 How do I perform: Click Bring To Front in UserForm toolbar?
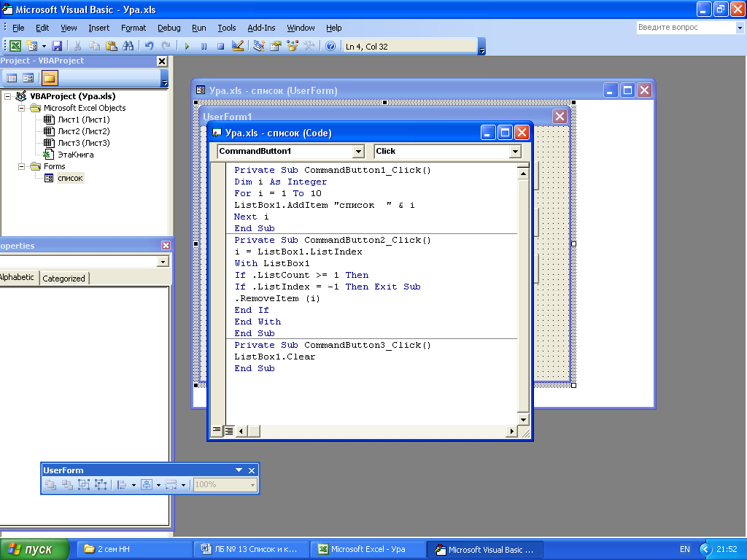[x=50, y=485]
